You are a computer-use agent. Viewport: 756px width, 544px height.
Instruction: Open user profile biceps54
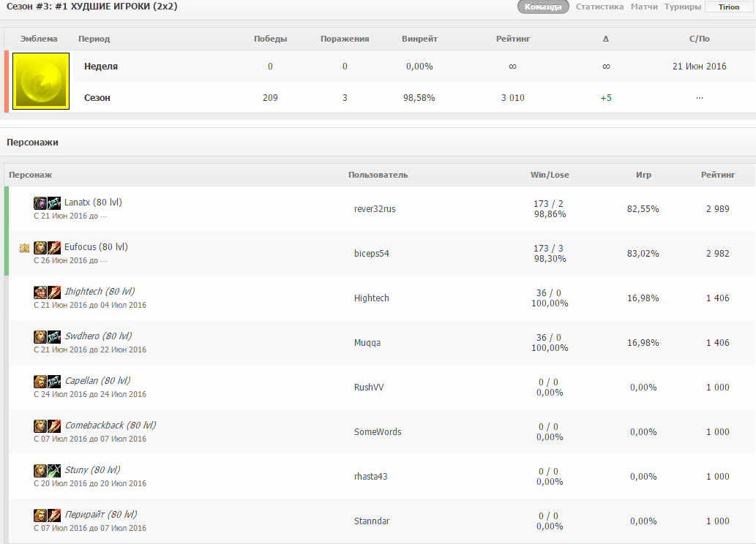coord(371,254)
